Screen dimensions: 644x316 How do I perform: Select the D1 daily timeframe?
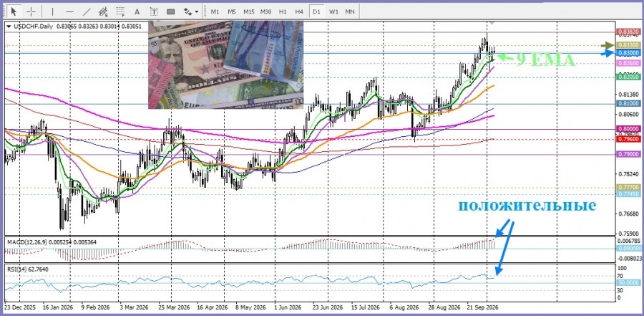(x=316, y=11)
